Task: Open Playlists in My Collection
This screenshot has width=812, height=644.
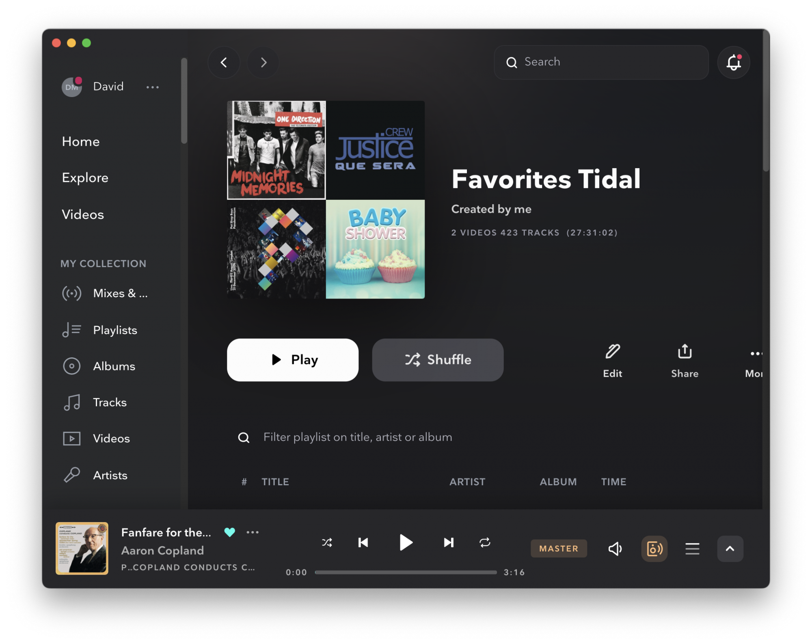Action: (115, 330)
